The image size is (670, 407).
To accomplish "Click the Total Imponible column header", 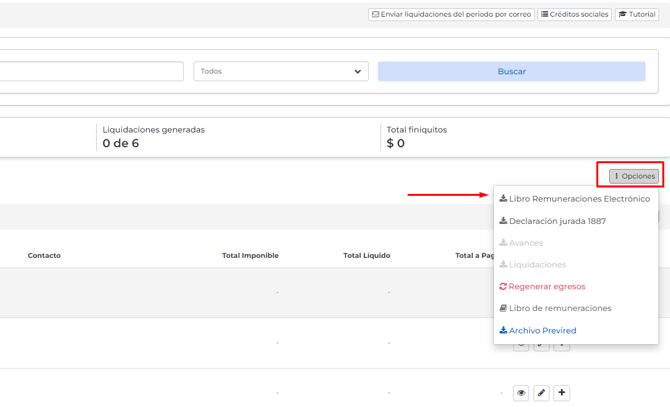I will coord(250,256).
